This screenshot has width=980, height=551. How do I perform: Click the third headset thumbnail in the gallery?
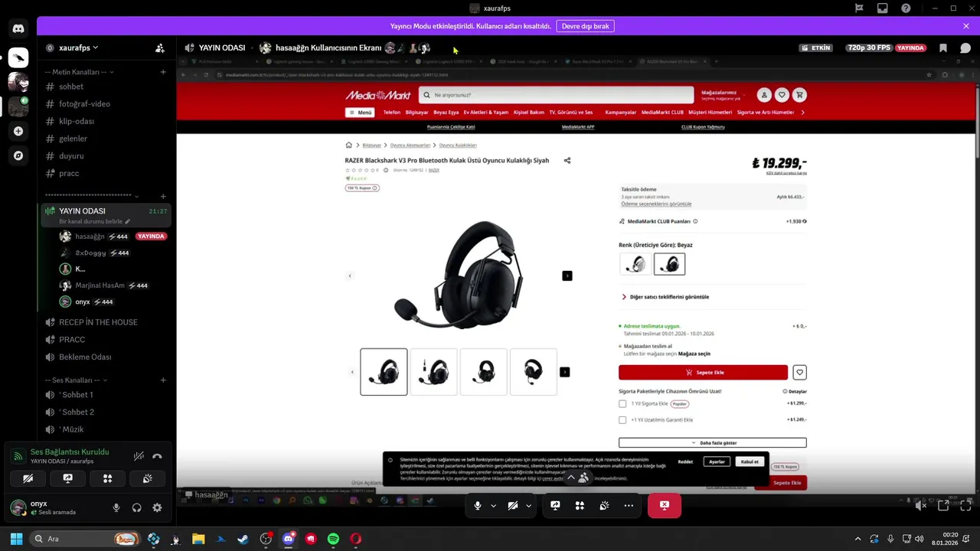[x=483, y=372]
